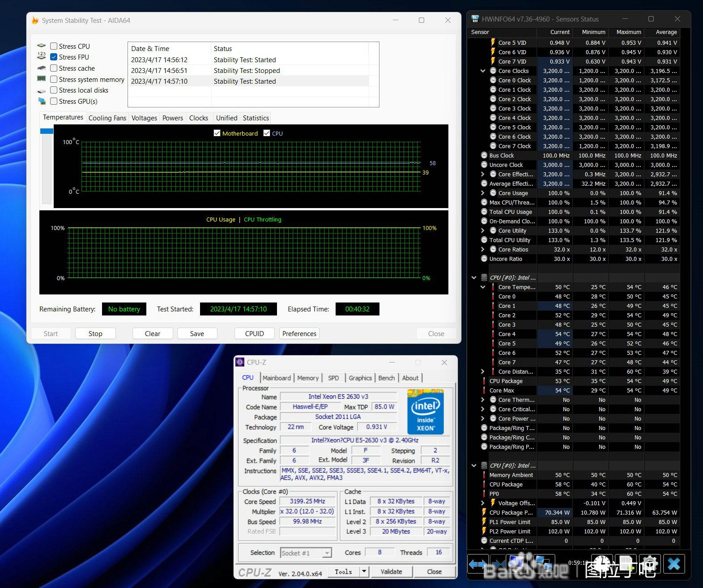This screenshot has height=588, width=703.
Task: Click the AIDA64 flame icon in the title bar
Action: tap(35, 21)
